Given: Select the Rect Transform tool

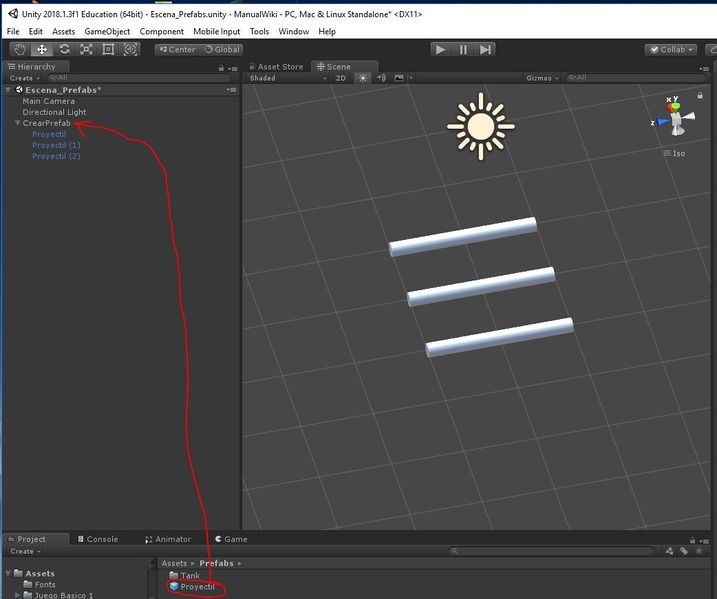Looking at the screenshot, I should (x=108, y=49).
